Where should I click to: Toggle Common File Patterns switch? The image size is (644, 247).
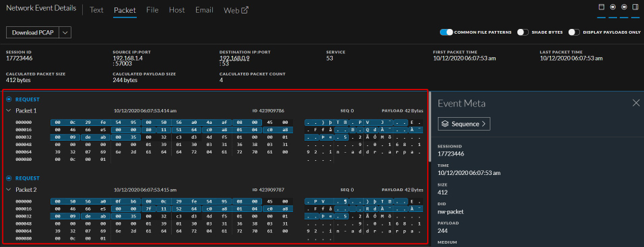point(446,32)
